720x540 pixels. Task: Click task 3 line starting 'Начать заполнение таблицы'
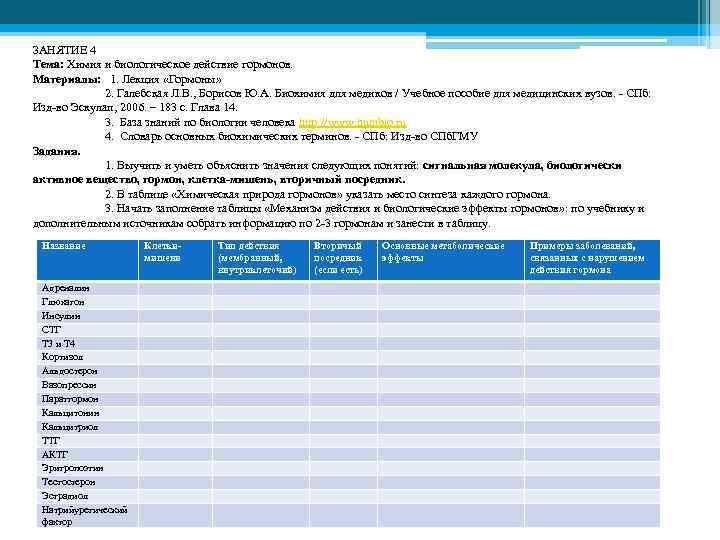tap(375, 208)
